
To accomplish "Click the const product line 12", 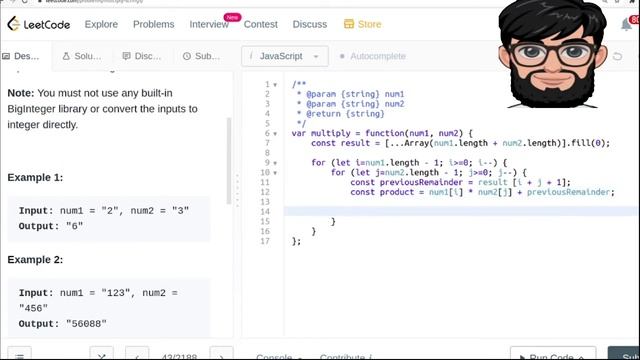I will [x=482, y=192].
